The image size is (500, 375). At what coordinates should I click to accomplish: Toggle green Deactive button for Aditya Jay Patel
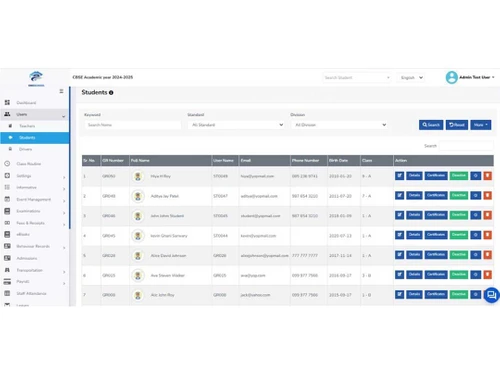(x=459, y=195)
